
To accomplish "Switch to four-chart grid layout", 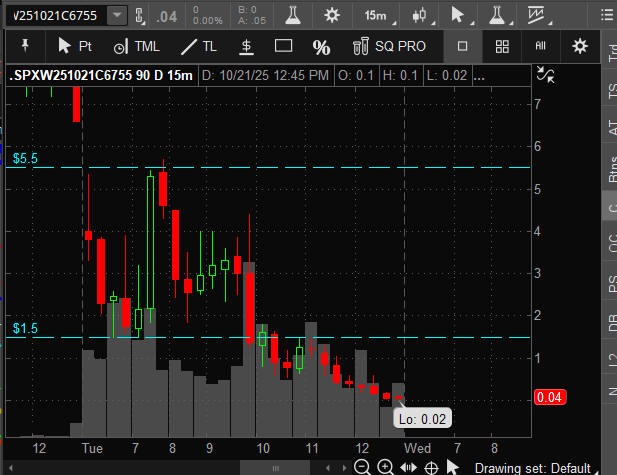I will pos(502,46).
